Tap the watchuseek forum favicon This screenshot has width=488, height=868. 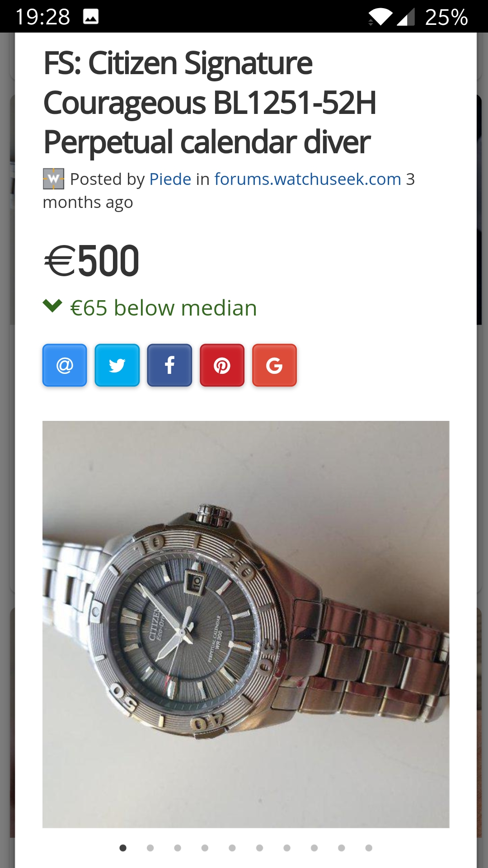pos(53,179)
